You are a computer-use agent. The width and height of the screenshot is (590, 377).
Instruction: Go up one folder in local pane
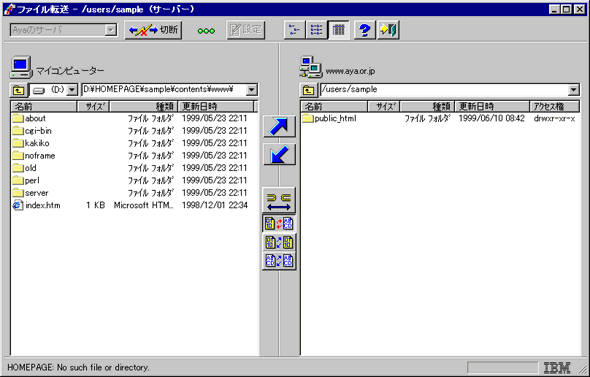tap(18, 90)
